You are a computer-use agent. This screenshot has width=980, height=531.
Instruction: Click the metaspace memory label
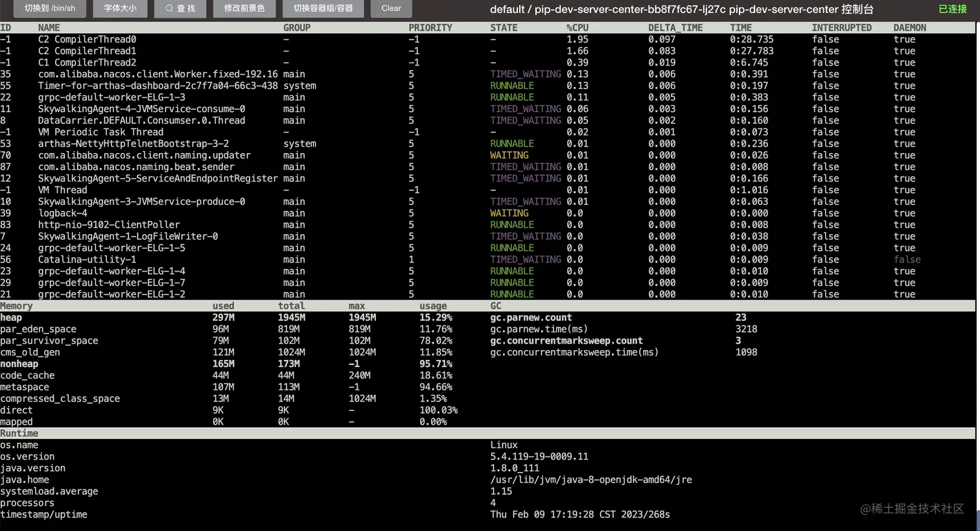pos(25,388)
